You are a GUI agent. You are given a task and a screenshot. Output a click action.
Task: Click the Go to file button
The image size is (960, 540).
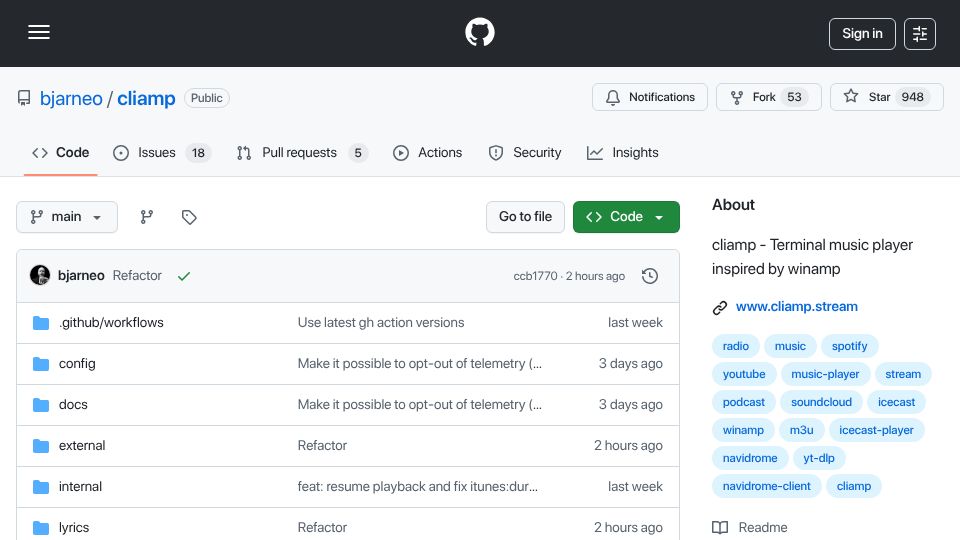525,217
